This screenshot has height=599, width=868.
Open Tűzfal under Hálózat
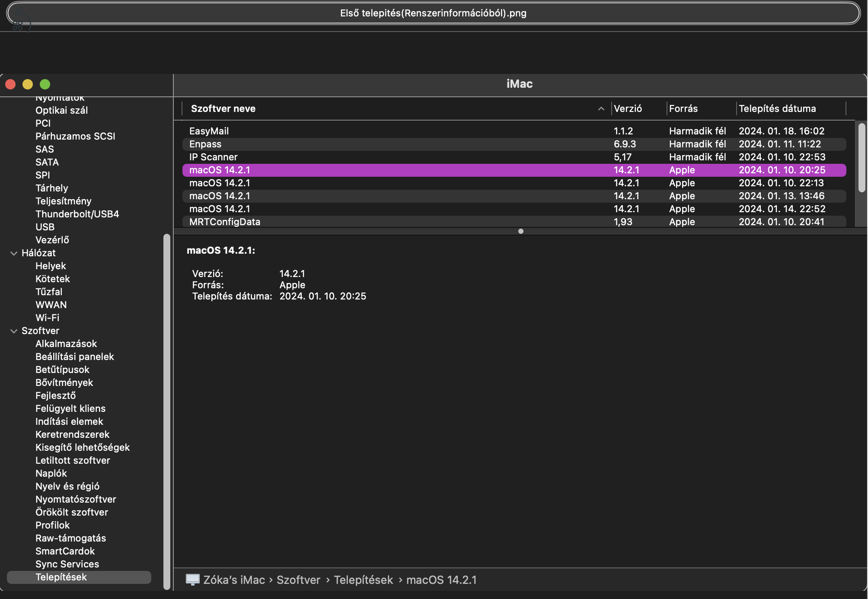(x=49, y=292)
